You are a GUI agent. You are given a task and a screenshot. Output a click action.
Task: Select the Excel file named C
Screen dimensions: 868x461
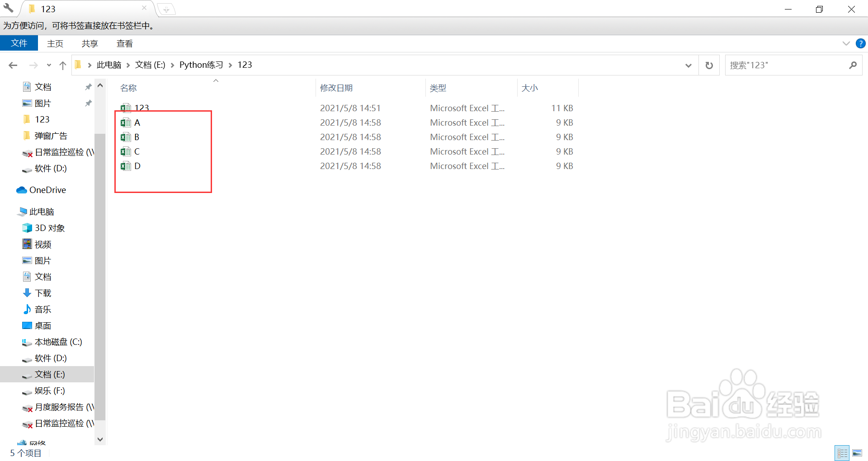(x=130, y=151)
